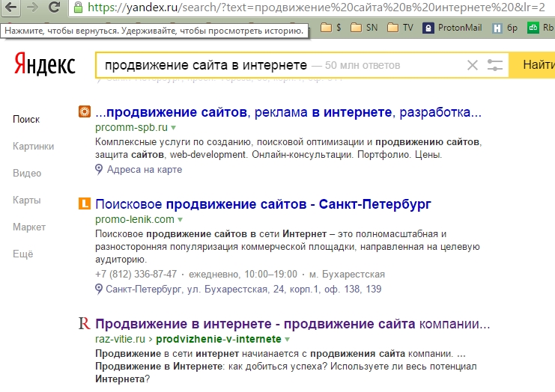Click the map pin icon beside Адреса на карте

tap(99, 169)
